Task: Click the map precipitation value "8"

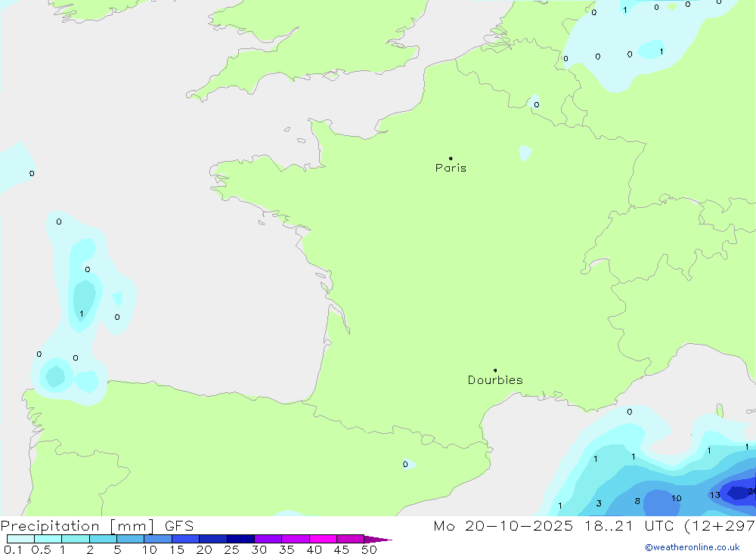Action: coord(637,501)
